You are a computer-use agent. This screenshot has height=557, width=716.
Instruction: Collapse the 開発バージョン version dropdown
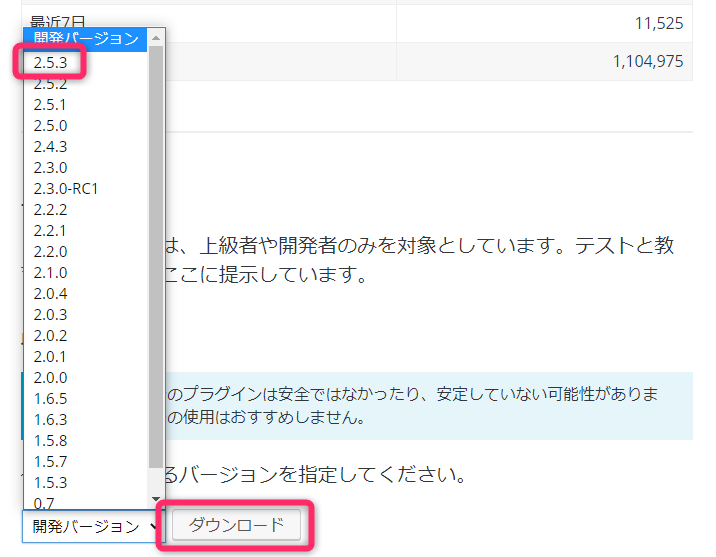93,526
